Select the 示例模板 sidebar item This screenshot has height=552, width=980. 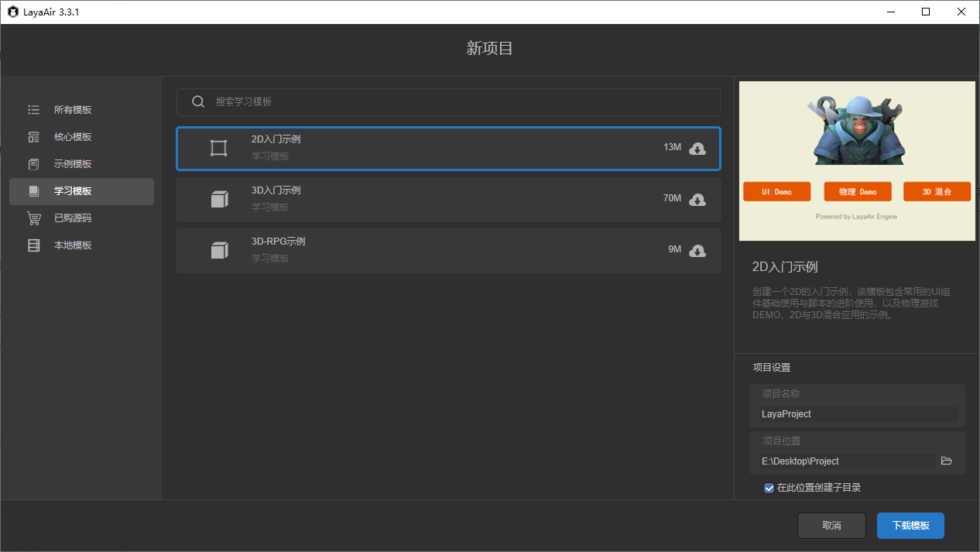[73, 164]
